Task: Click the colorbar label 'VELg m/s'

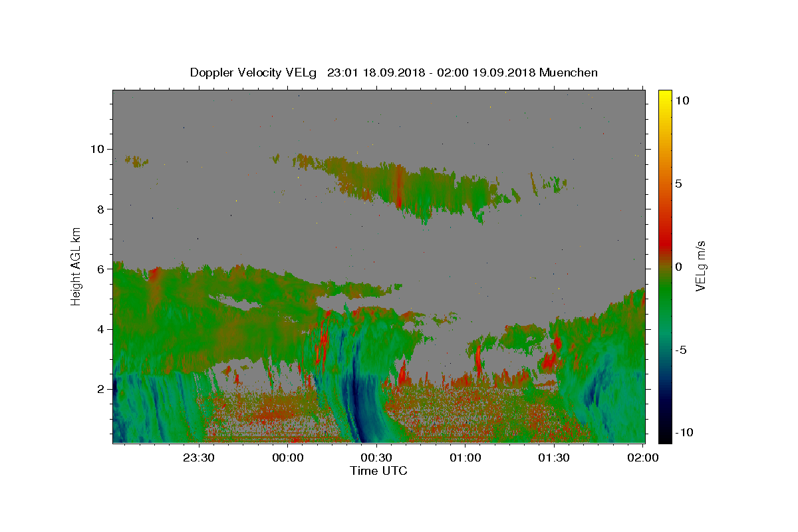Action: tap(700, 266)
